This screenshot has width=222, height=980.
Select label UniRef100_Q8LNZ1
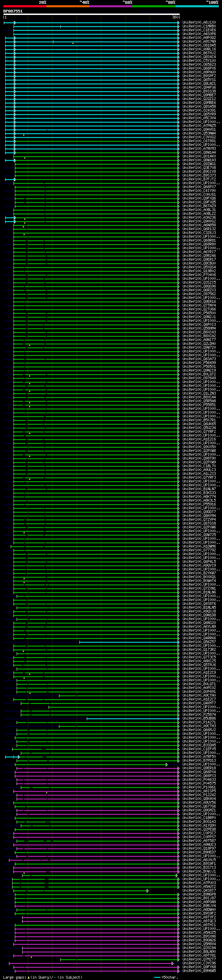pos(199,83)
